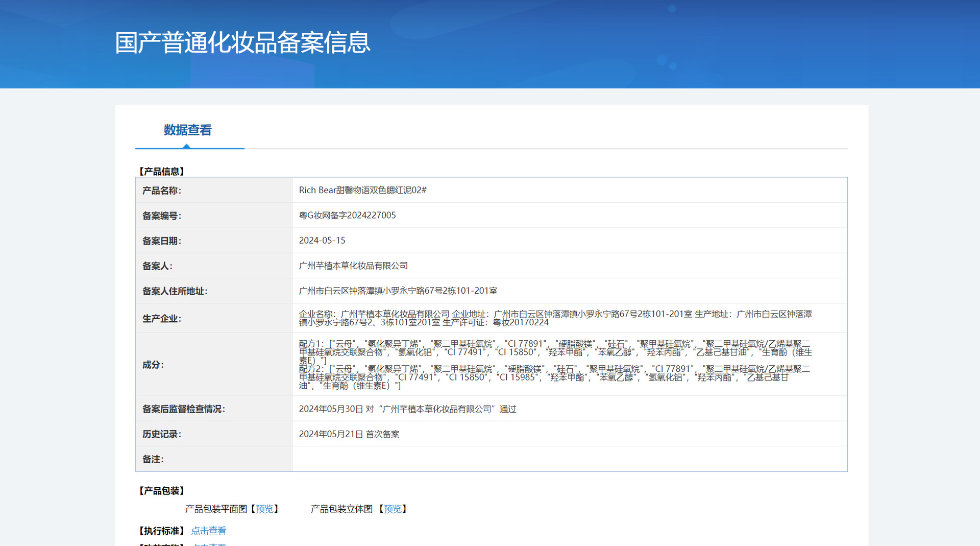
Task: Click the 历史记录 row label
Action: [161, 434]
